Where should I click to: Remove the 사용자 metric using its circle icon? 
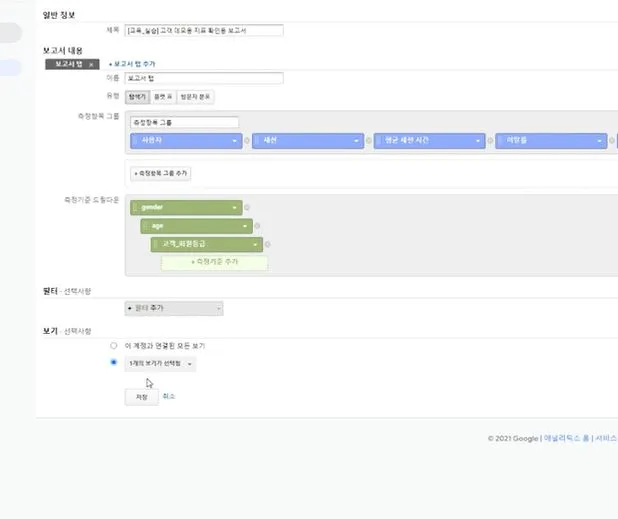247,140
